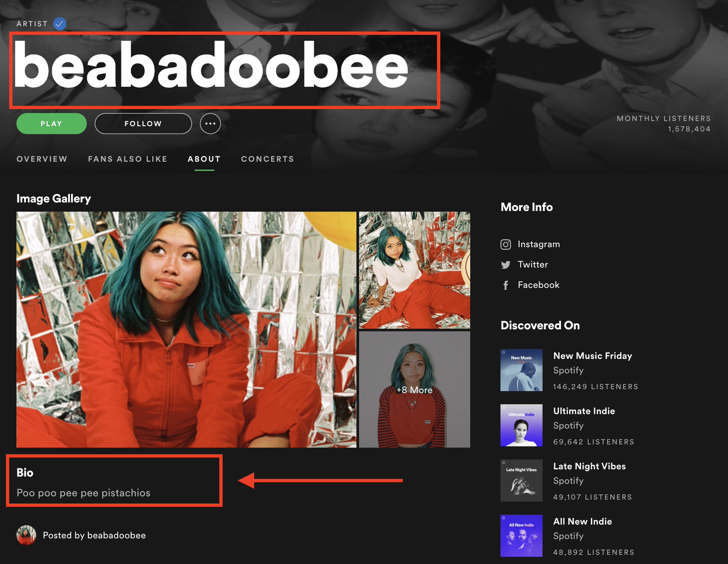This screenshot has height=564, width=728.
Task: Click Spotify under All New Indie
Action: 568,536
